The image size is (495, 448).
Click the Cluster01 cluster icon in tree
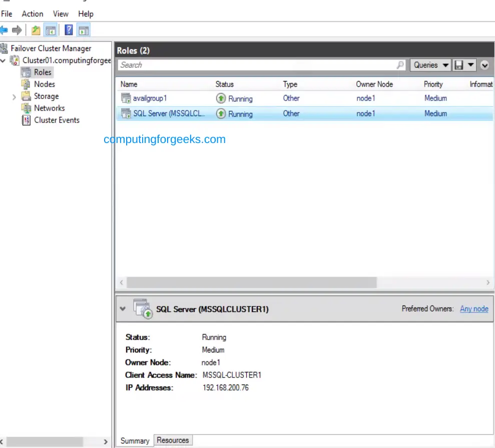(15, 60)
